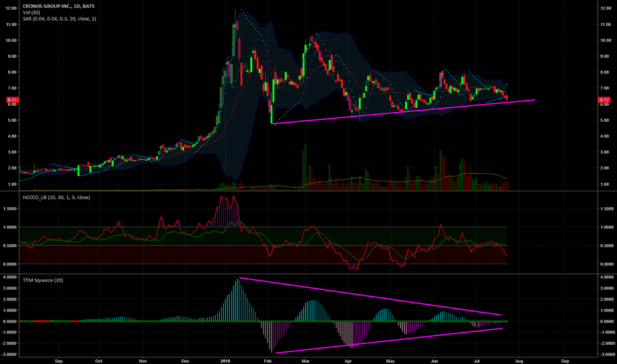Click the CRONOS GROUP INC., 1D, BATS title
Image resolution: width=617 pixels, height=364 pixels.
tap(59, 7)
